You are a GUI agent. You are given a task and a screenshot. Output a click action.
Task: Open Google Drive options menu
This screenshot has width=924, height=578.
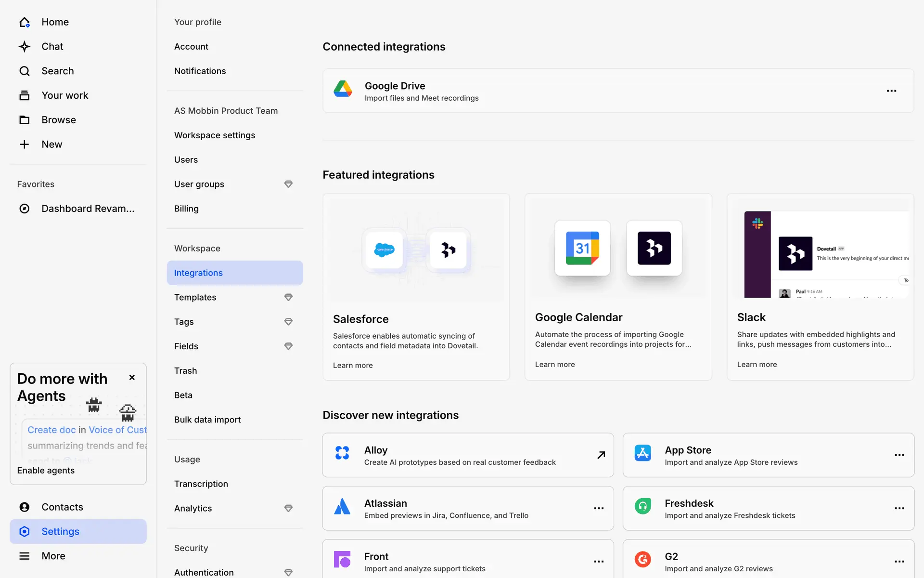[x=891, y=91]
